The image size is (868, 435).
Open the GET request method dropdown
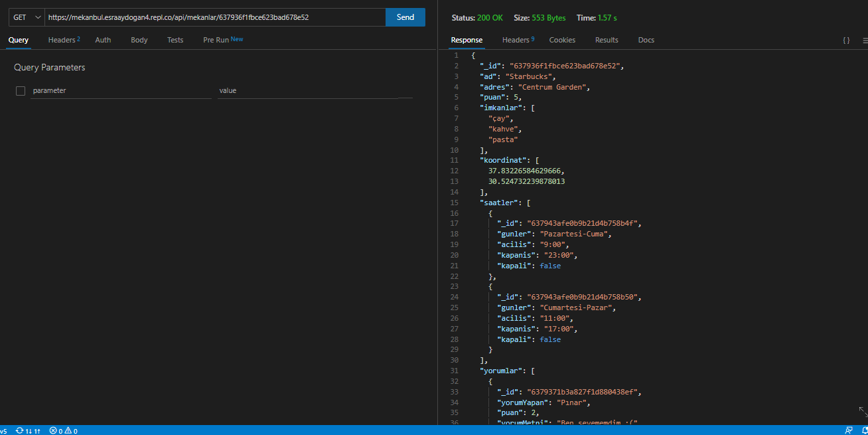click(24, 17)
